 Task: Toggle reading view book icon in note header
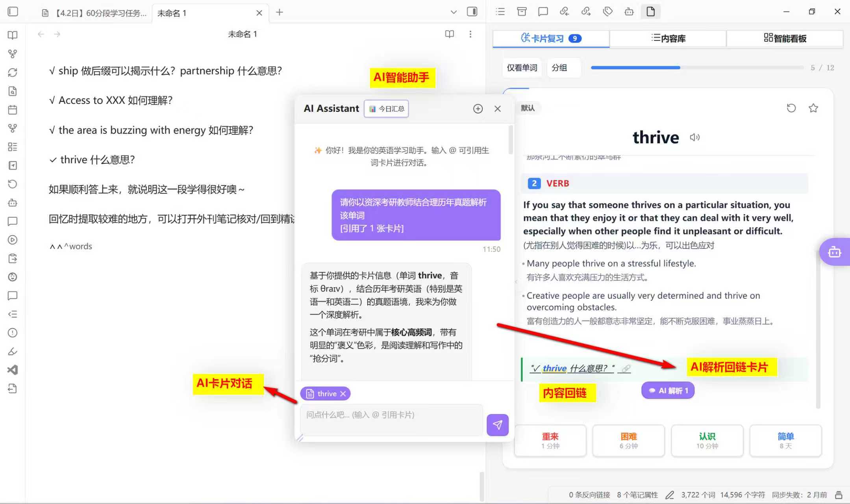click(449, 34)
